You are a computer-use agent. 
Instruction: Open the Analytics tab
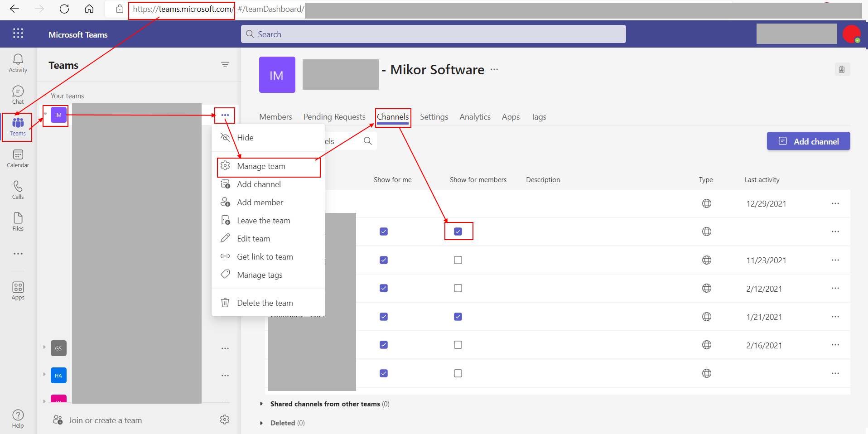click(x=475, y=117)
